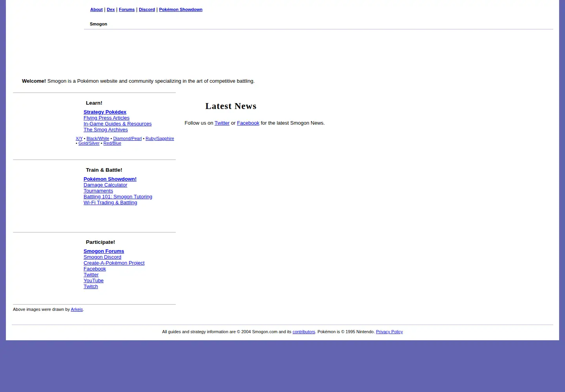The width and height of the screenshot is (565, 392).
Task: Choose the Black/White generation link
Action: (98, 138)
